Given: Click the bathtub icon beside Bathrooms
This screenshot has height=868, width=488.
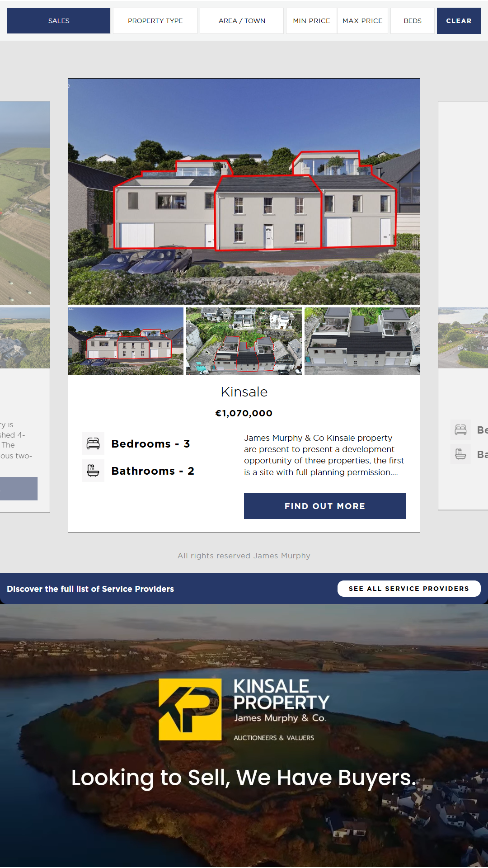Looking at the screenshot, I should [93, 471].
